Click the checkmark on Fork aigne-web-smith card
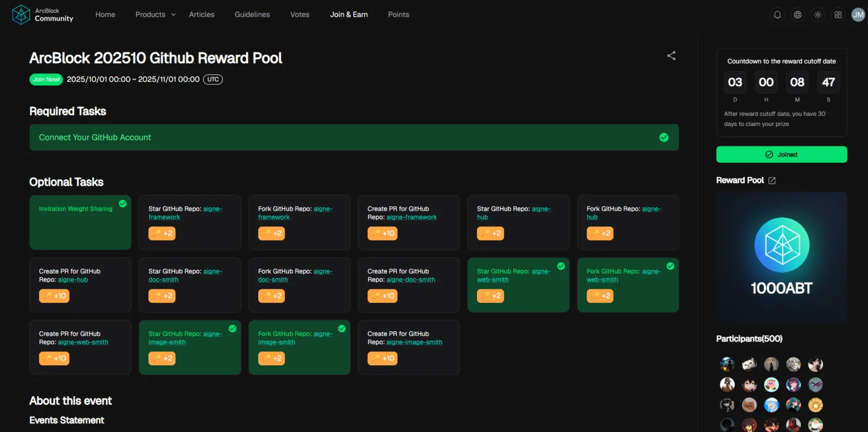 click(671, 266)
